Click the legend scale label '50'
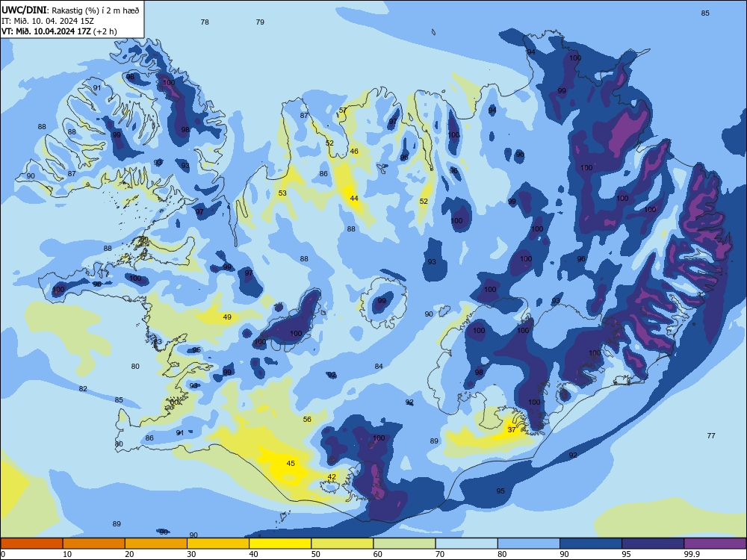The width and height of the screenshot is (747, 560). click(x=316, y=554)
